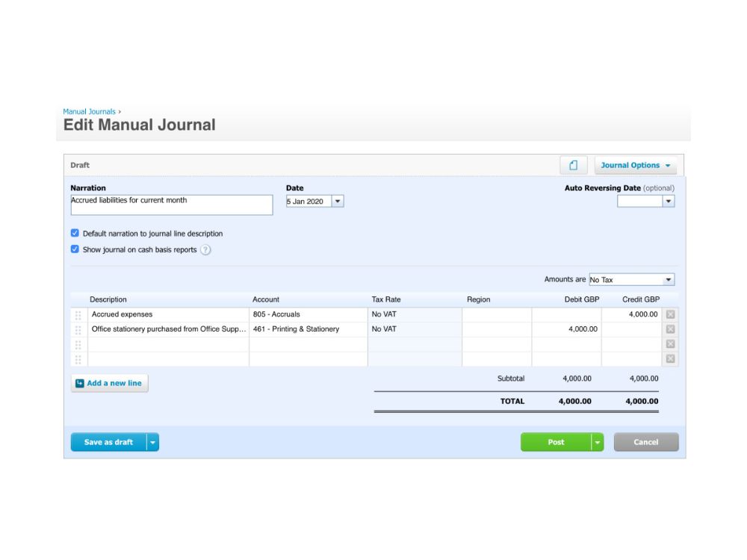This screenshot has width=747, height=560.
Task: Click the Region cell in Office stationery row
Action: tap(497, 329)
